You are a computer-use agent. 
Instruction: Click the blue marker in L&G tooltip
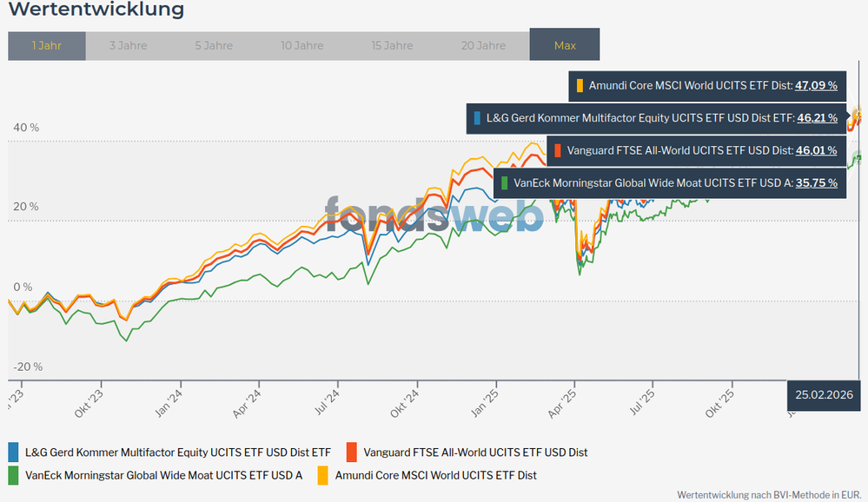pyautogui.click(x=477, y=118)
